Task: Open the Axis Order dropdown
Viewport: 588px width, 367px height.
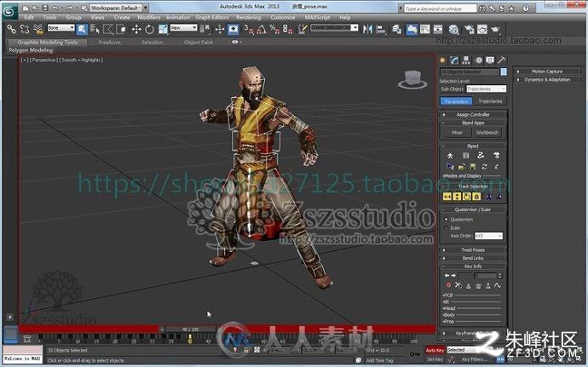Action: [488, 236]
